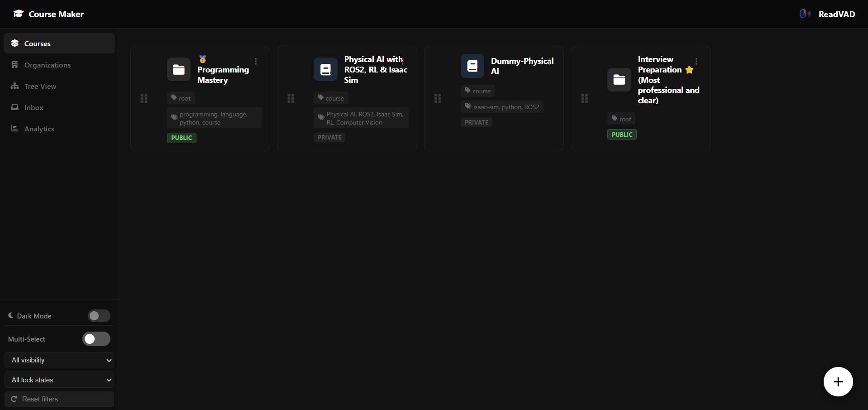Click PUBLIC badge on Programming Mastery card
868x410 pixels.
click(181, 138)
